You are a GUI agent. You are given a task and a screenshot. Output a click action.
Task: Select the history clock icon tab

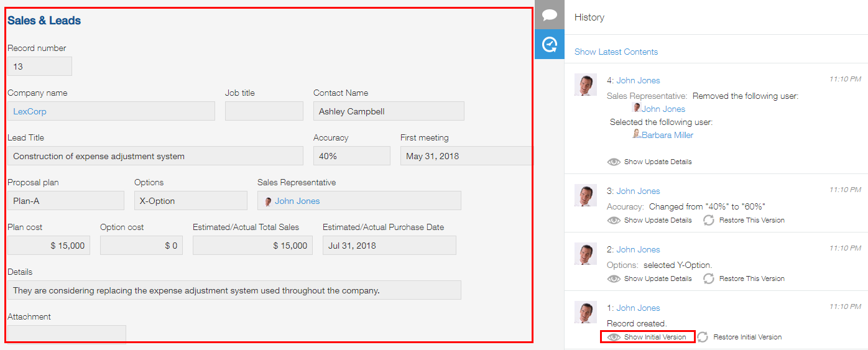click(549, 44)
